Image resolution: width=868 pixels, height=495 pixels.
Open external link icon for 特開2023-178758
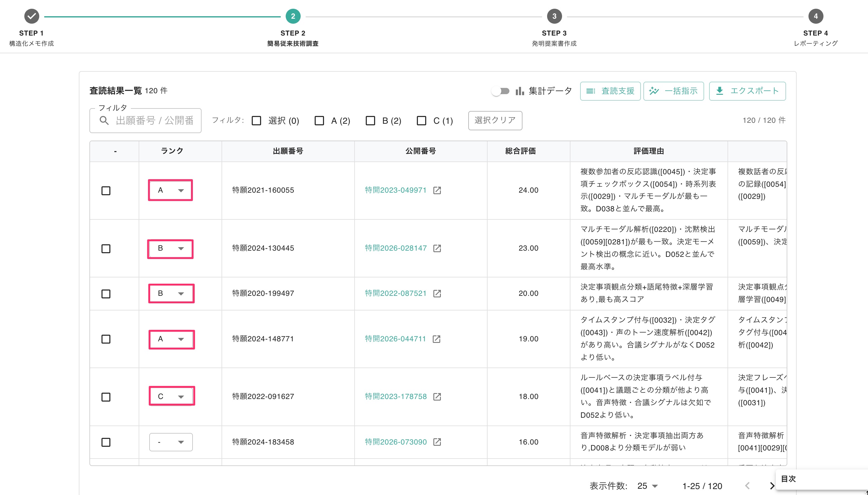[437, 397]
